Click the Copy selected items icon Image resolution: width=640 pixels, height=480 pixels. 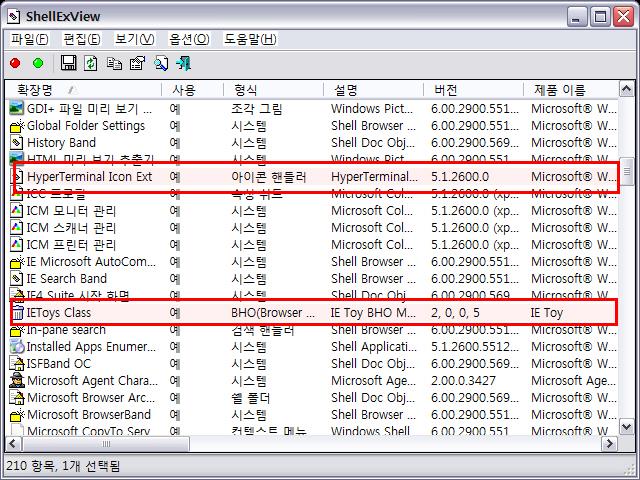(x=114, y=63)
